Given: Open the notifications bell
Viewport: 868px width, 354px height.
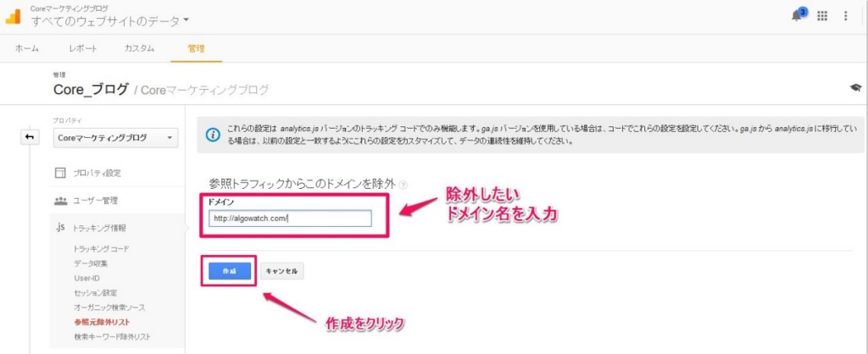Looking at the screenshot, I should [797, 15].
